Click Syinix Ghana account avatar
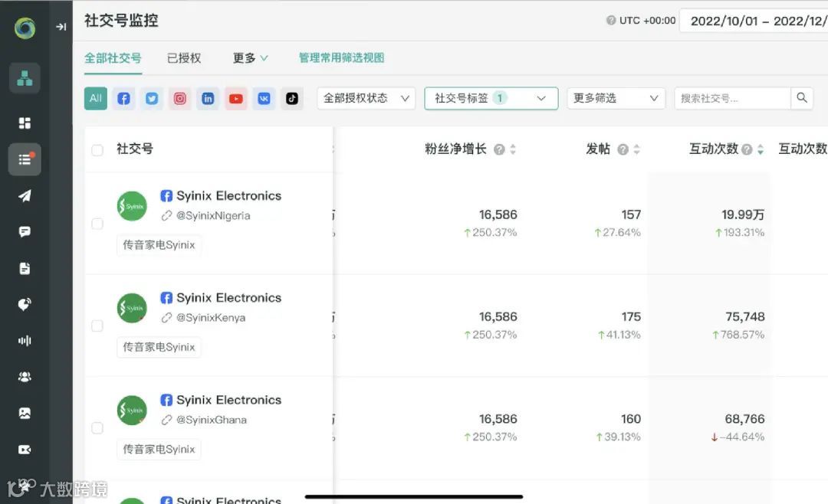The height and width of the screenshot is (504, 828). (x=132, y=411)
